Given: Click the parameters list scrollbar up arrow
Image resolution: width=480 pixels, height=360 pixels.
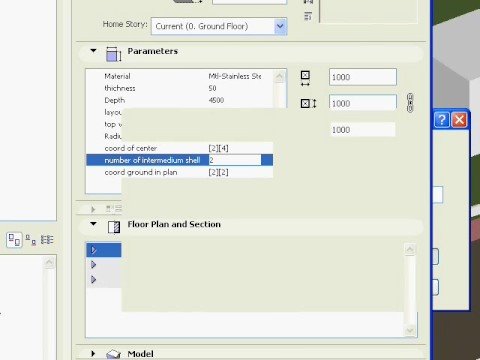Looking at the screenshot, I should pyautogui.click(x=279, y=77).
